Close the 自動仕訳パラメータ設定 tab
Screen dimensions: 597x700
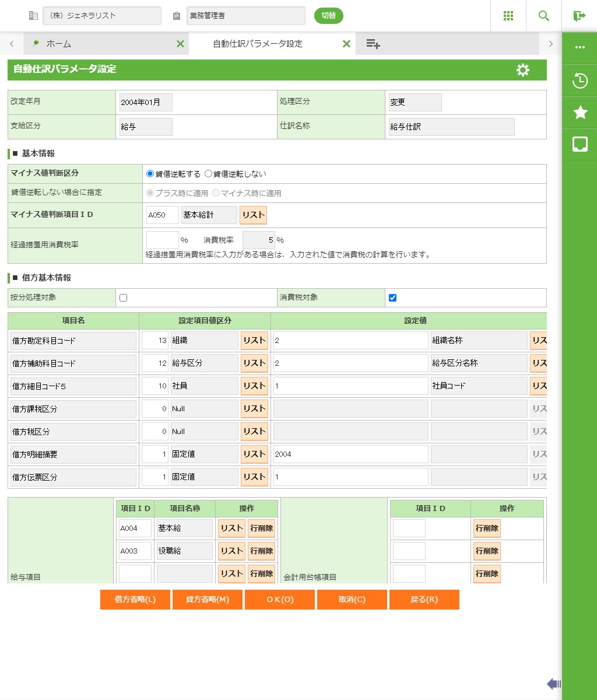click(x=346, y=44)
